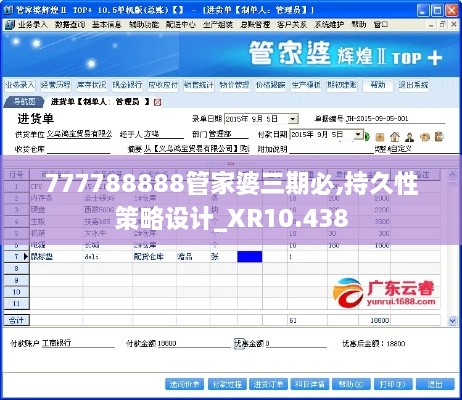The height and width of the screenshot is (400, 462).
Task: Click 退出系统 in the toolbar
Action: [x=413, y=85]
